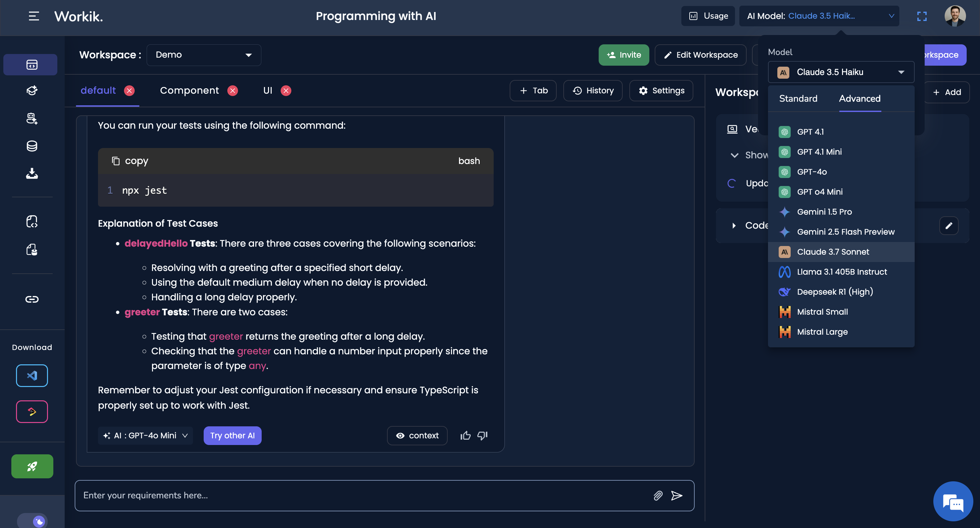Attach a file using the paperclip icon
The image size is (980, 528).
point(657,495)
